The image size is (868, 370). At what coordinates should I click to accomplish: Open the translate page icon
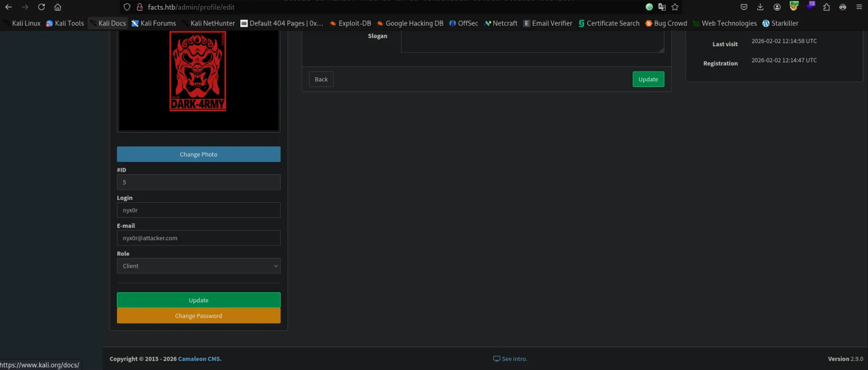tap(662, 7)
